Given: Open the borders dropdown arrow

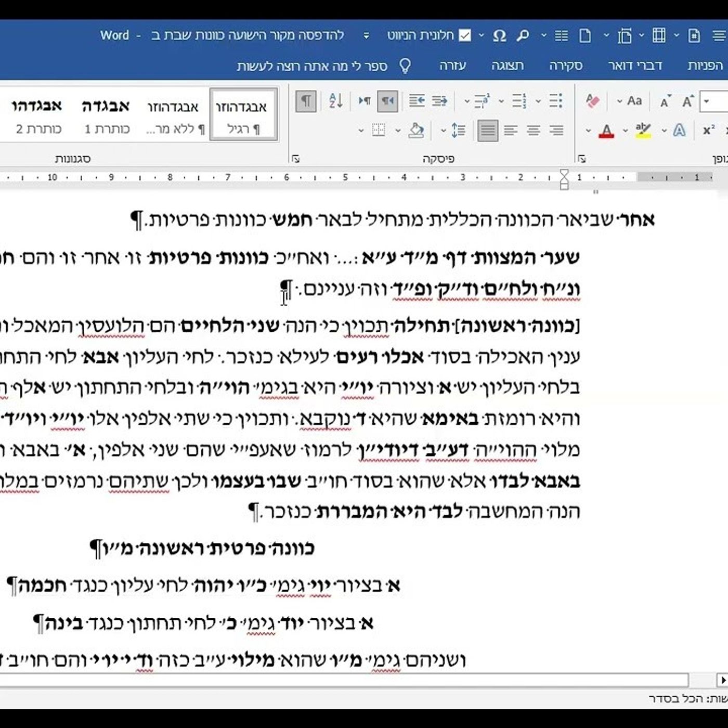Looking at the screenshot, I should coord(360,131).
